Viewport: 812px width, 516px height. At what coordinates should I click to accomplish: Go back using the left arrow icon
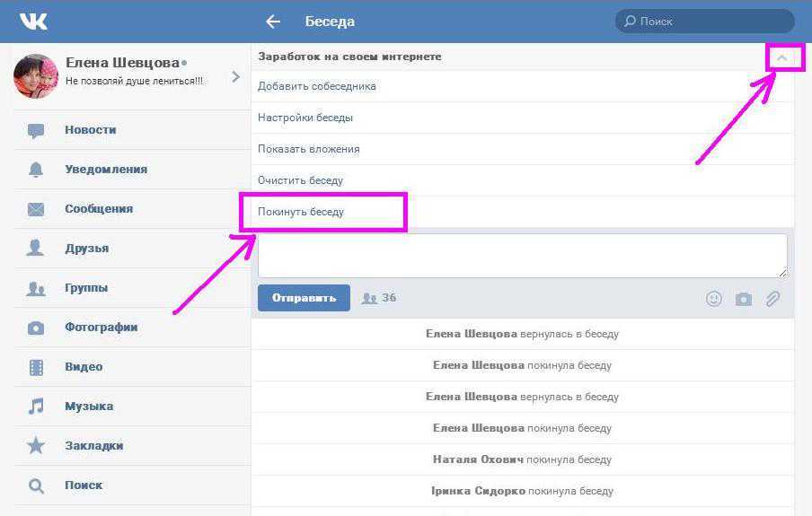pyautogui.click(x=273, y=22)
